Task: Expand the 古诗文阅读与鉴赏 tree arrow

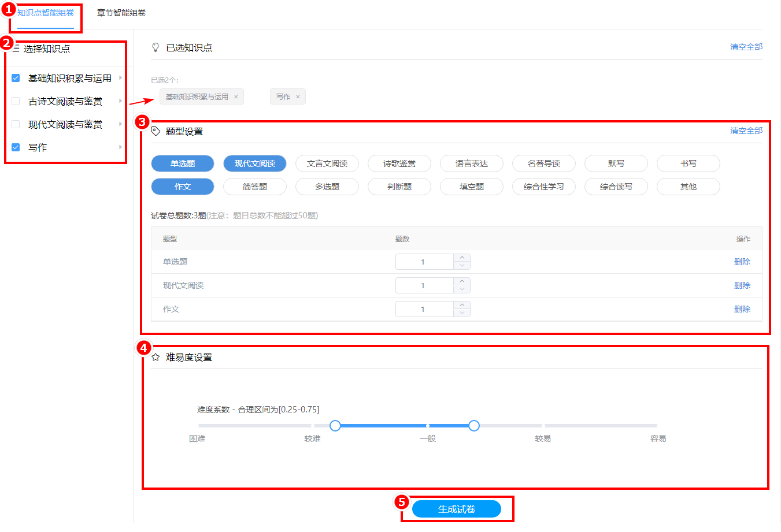Action: tap(120, 101)
